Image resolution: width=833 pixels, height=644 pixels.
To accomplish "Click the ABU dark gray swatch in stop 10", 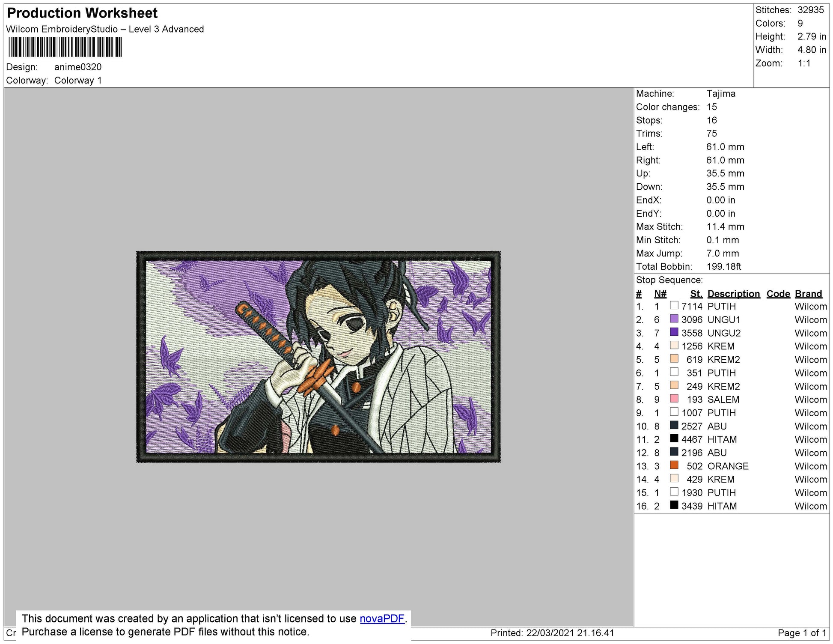I will coord(674,425).
